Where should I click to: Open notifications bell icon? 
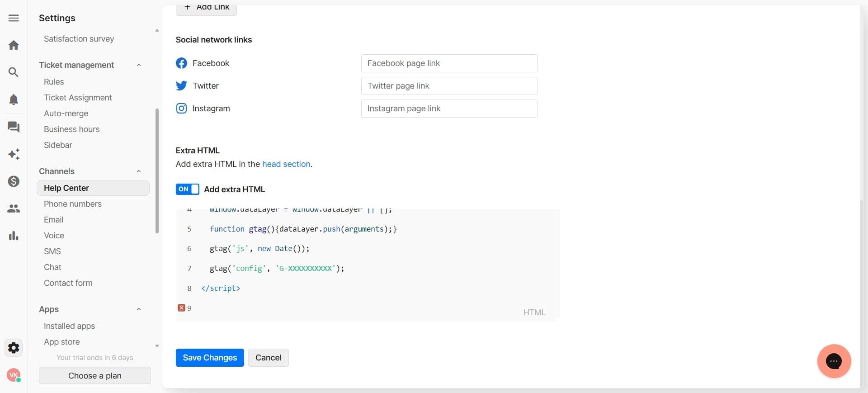14,99
